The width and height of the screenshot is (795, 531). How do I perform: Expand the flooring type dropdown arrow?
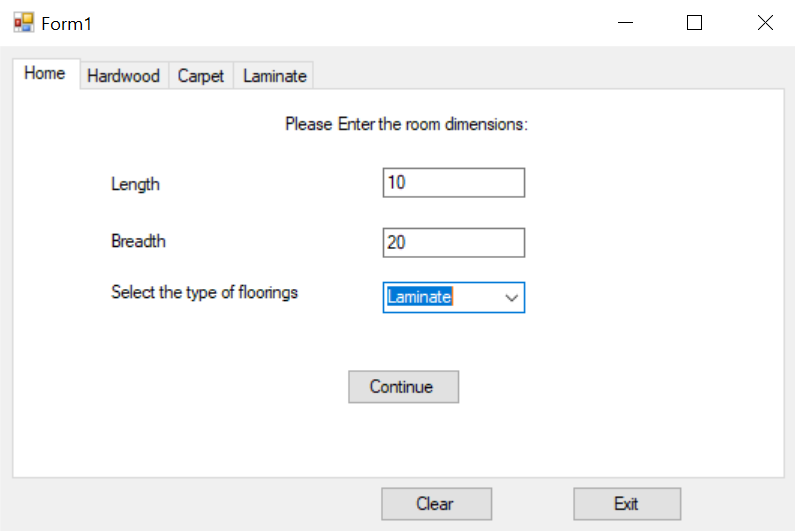[x=511, y=297]
